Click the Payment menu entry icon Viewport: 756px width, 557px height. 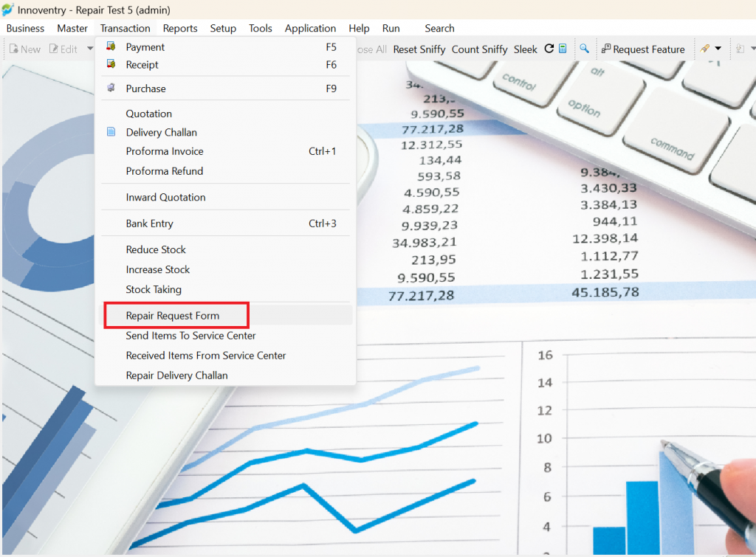[111, 46]
